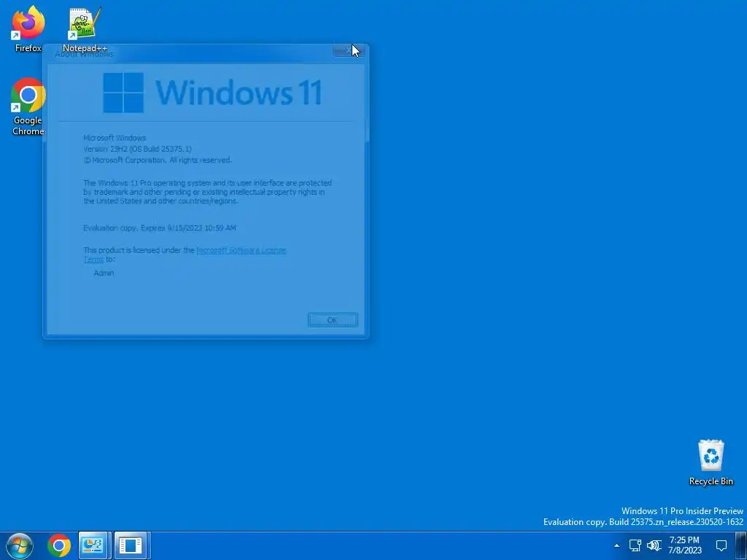Image resolution: width=747 pixels, height=560 pixels.
Task: Open the Firefox desktop shortcut
Action: (28, 28)
